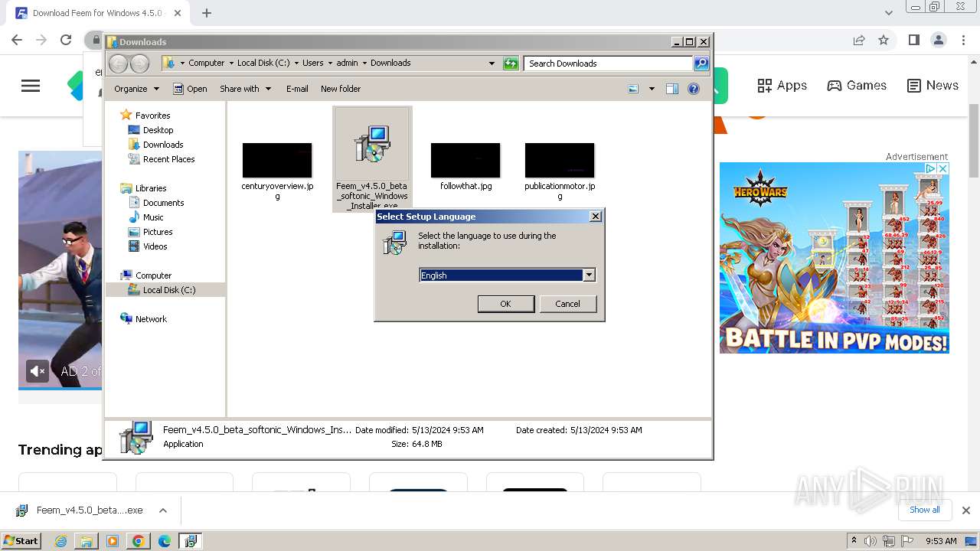Expand the Share with menu

(x=245, y=89)
